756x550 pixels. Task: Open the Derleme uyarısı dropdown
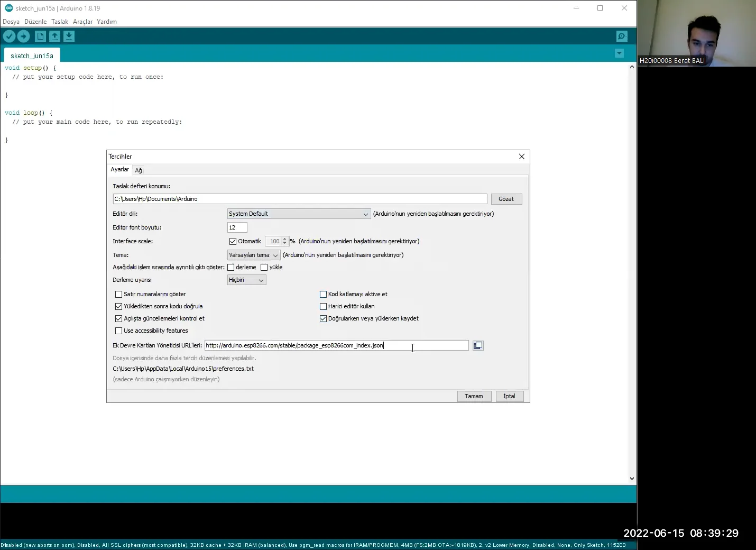coord(246,280)
